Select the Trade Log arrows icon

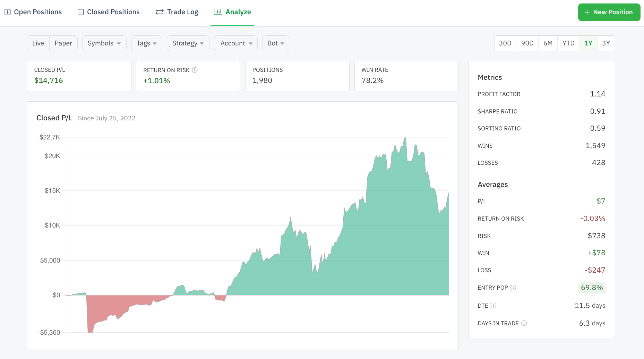159,12
